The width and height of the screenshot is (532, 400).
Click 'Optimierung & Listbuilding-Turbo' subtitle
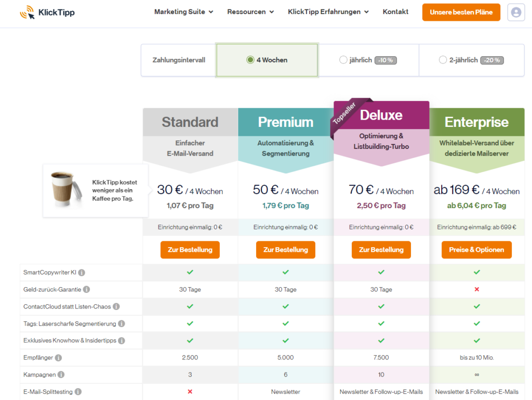381,141
